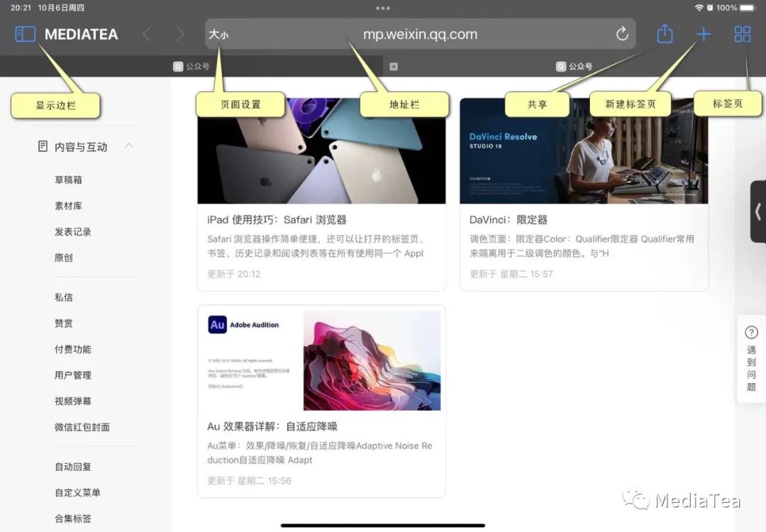This screenshot has width=766, height=532.
Task: Switch to the first 公众号 tab
Action: pyautogui.click(x=191, y=66)
